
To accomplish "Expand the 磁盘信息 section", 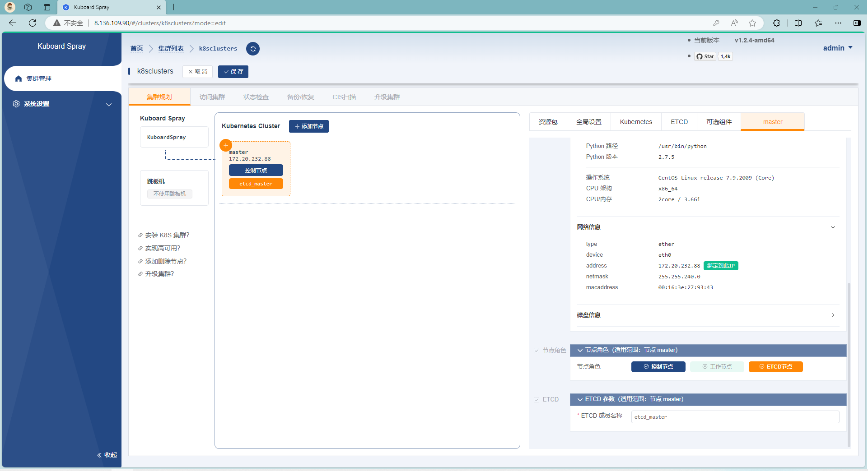I will pos(833,315).
